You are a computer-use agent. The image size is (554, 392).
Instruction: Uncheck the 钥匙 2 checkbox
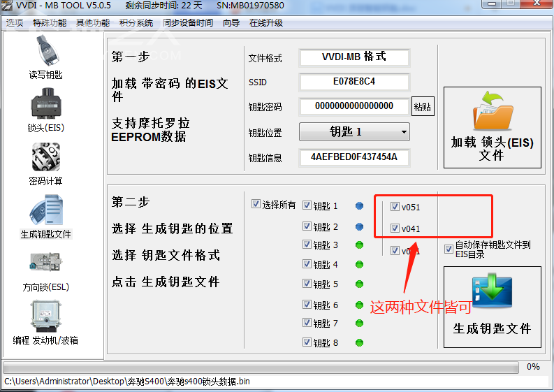click(x=307, y=226)
